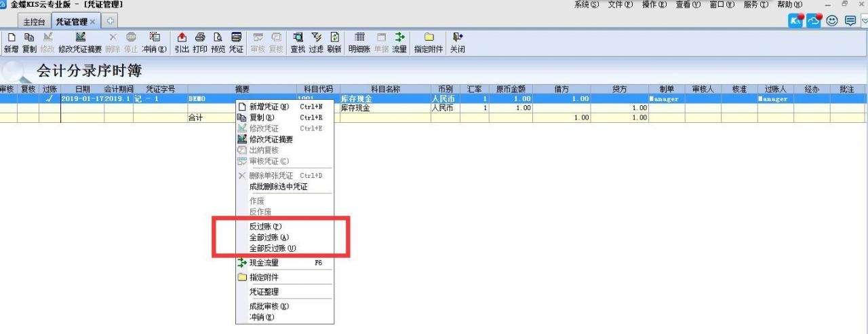Click the 贷方 column header

619,89
